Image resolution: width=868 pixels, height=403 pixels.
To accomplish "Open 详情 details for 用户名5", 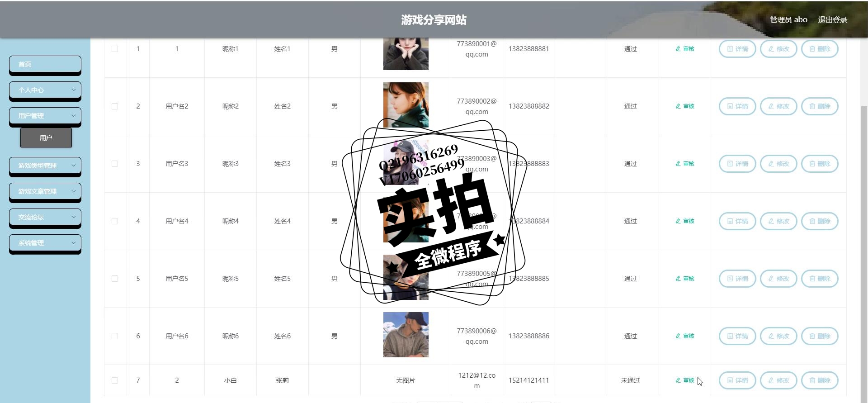I will pyautogui.click(x=737, y=279).
